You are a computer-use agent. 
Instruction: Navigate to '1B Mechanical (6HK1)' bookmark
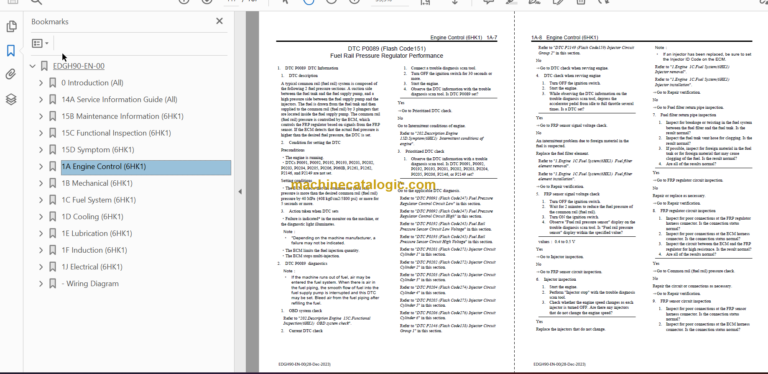pos(96,183)
